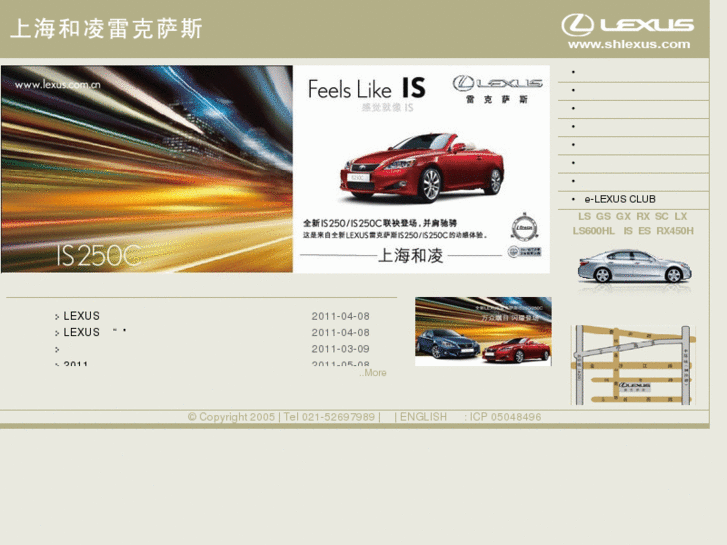Click the Copyright 2005 footer text

pyautogui.click(x=231, y=417)
